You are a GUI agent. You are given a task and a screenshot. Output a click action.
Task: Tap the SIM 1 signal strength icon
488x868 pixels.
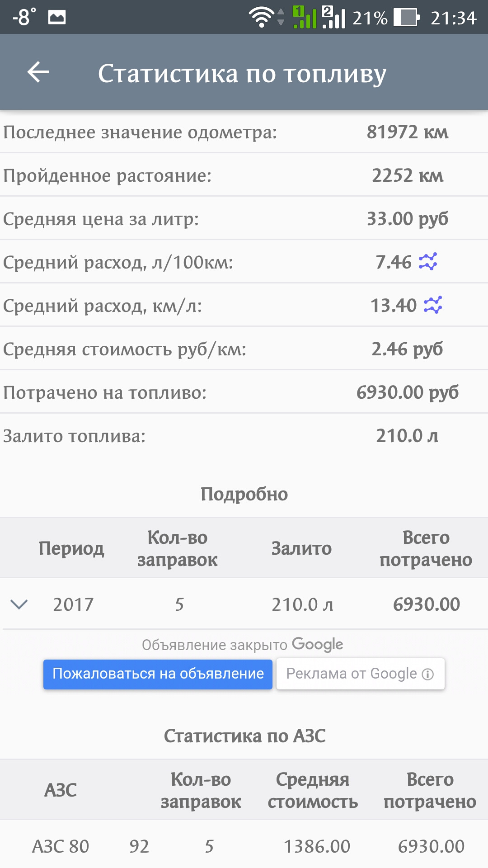(304, 18)
